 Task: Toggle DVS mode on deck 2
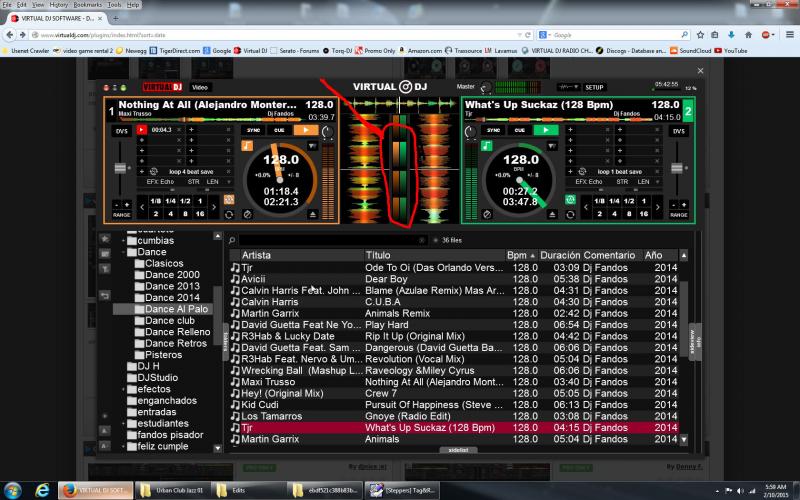pos(679,131)
